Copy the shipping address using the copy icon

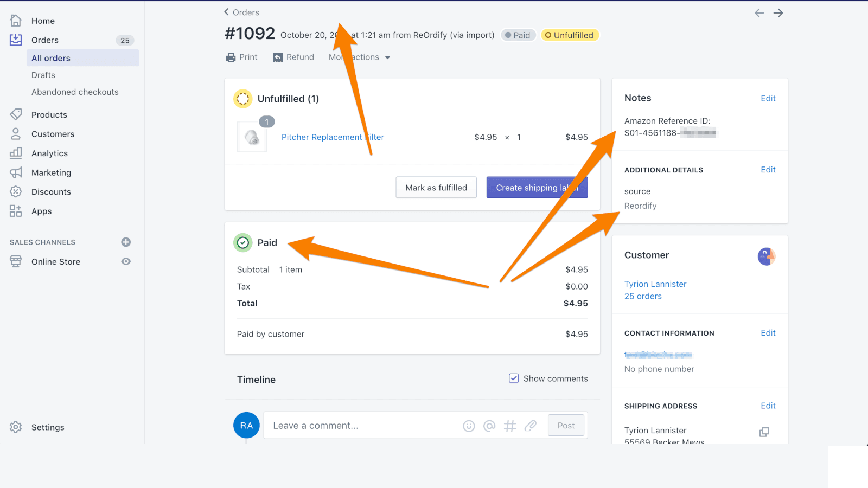tap(764, 432)
